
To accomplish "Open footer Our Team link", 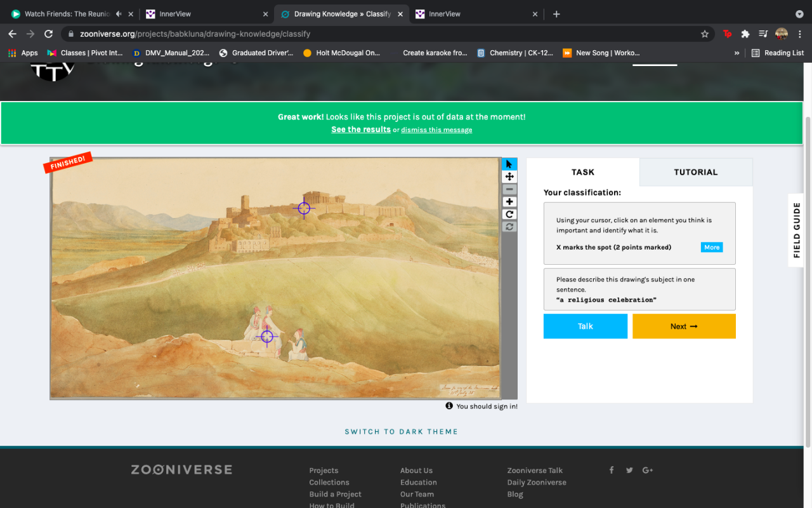I will point(417,495).
